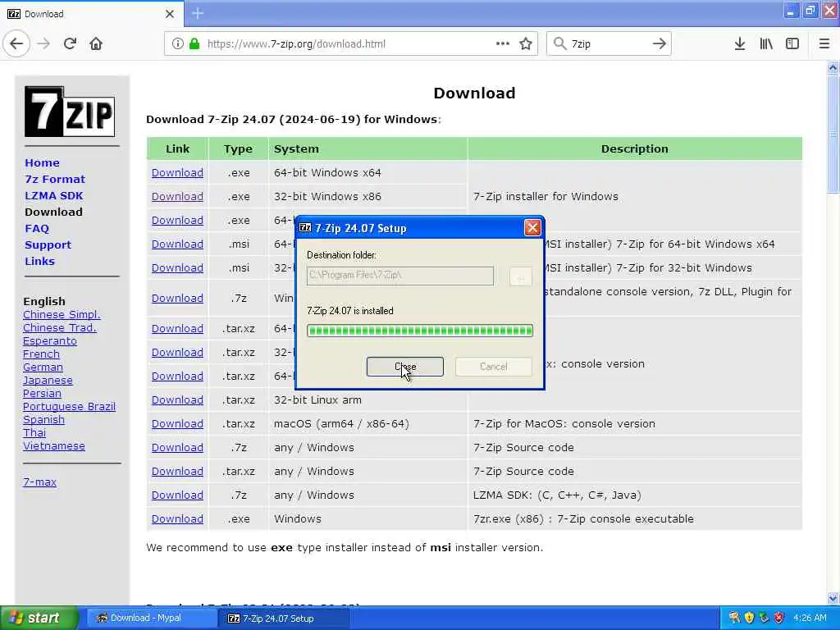
Task: Click the destination folder path field
Action: coord(400,276)
